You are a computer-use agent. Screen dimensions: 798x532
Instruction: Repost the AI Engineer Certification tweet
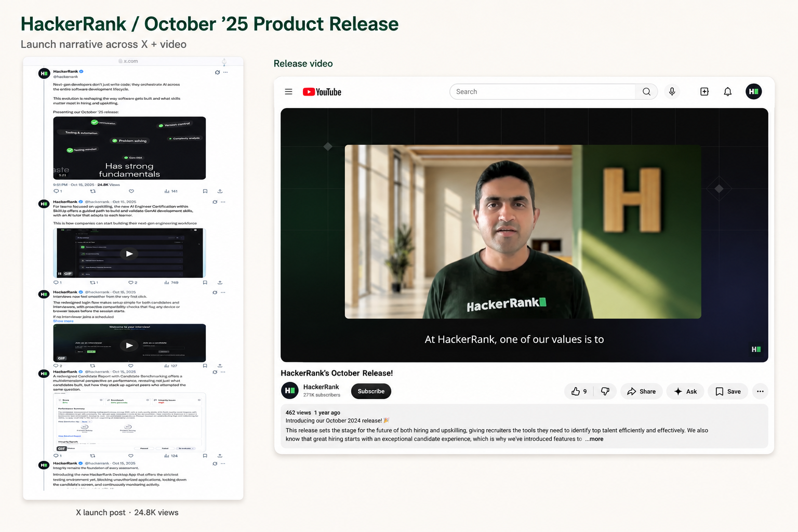point(94,283)
